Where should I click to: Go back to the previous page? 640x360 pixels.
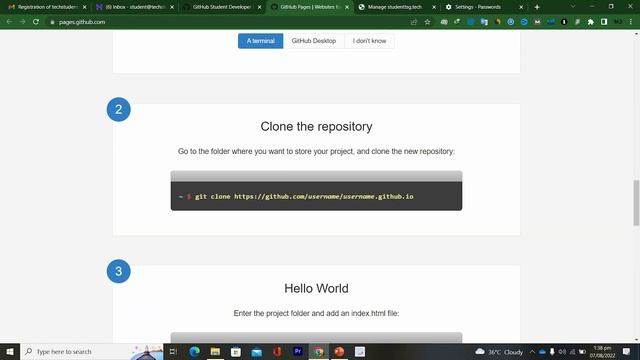coord(9,22)
